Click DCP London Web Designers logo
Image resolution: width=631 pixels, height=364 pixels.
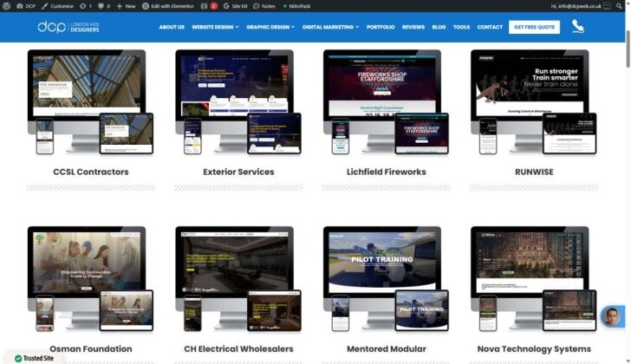click(68, 27)
